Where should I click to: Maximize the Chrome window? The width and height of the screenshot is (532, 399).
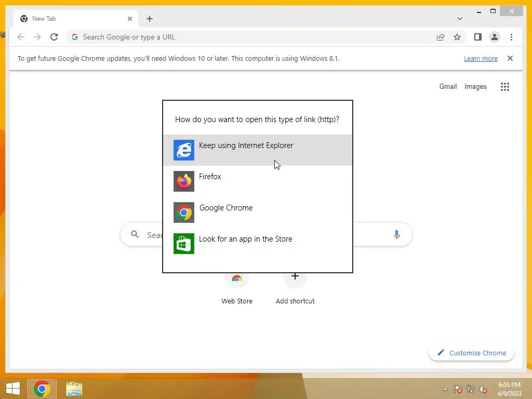493,11
